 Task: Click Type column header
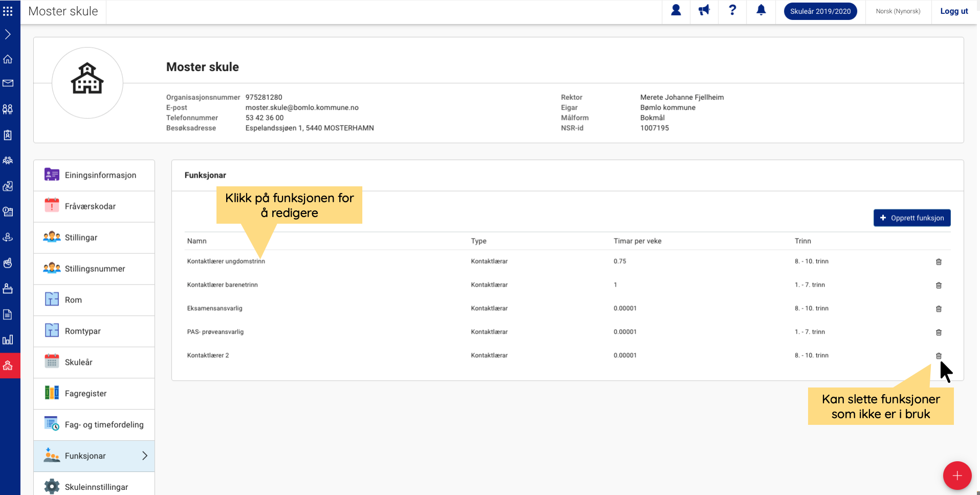[478, 241]
